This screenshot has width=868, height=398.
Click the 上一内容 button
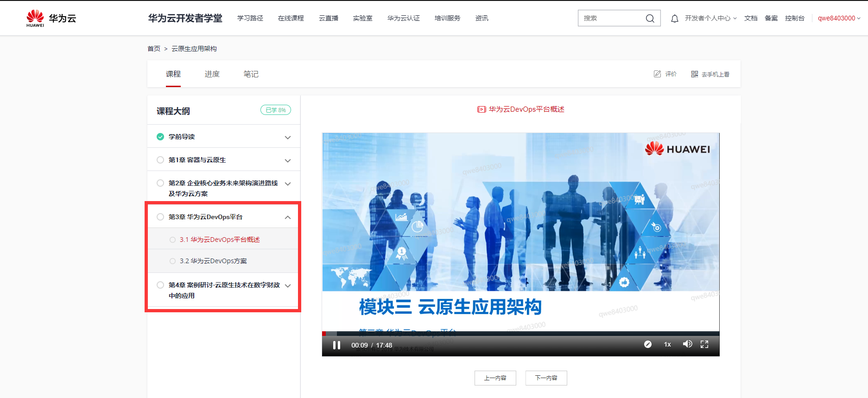(x=495, y=378)
